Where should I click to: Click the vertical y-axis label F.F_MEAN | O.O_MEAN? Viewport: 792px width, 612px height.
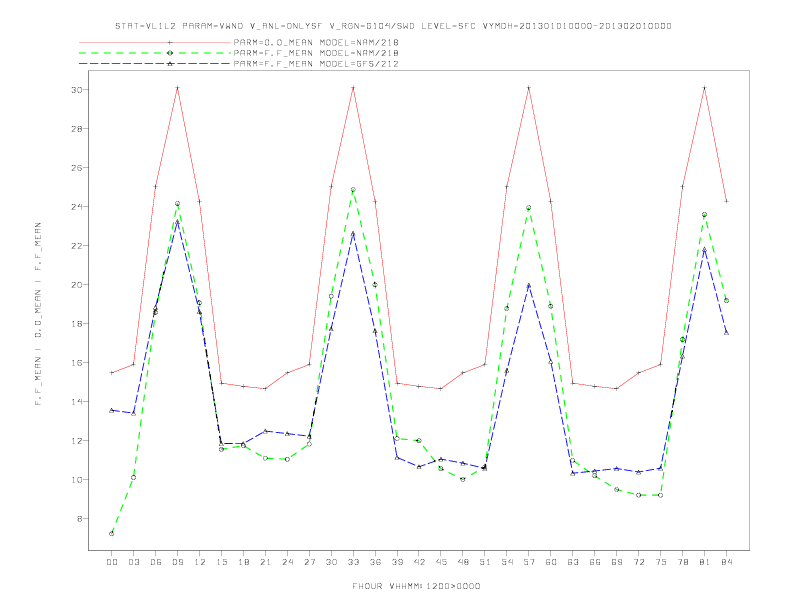point(38,314)
